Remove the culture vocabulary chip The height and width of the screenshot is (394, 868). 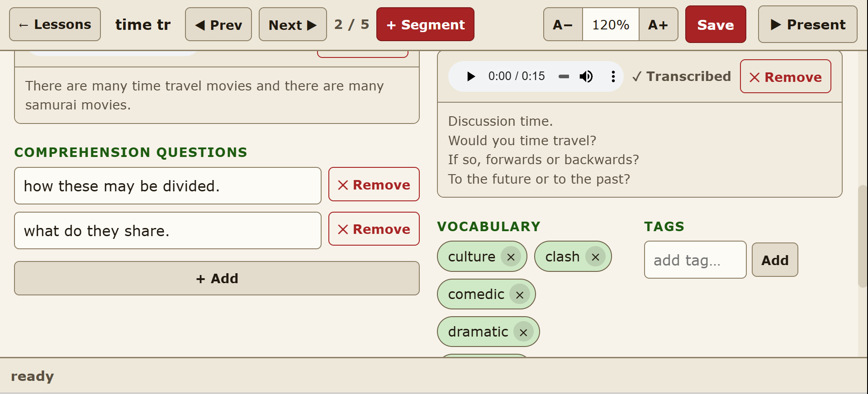click(x=511, y=257)
